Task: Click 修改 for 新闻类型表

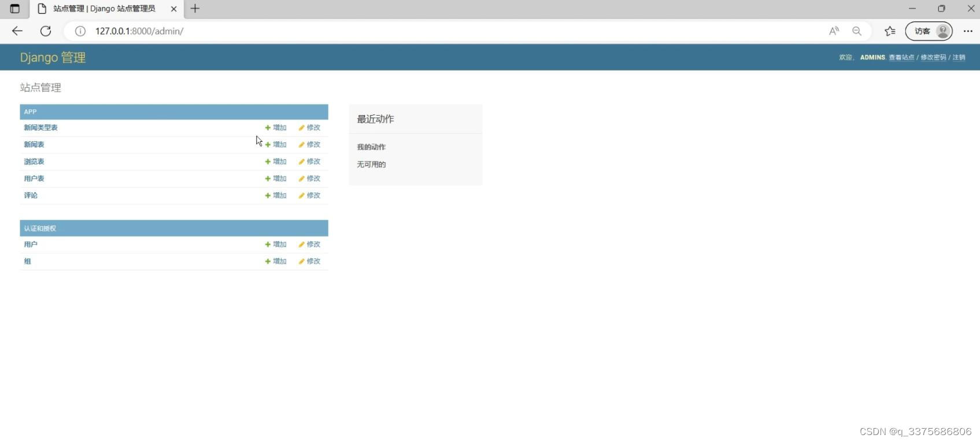Action: point(309,127)
